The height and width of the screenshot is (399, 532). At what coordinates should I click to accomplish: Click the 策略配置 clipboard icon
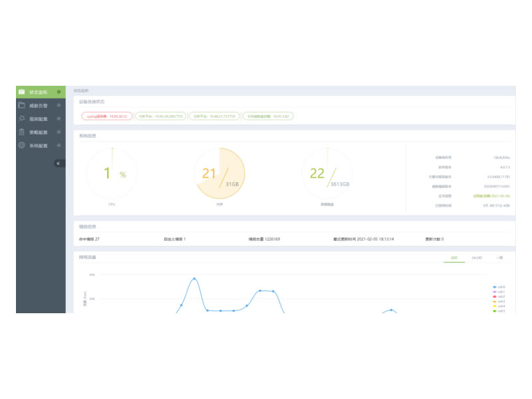point(21,132)
